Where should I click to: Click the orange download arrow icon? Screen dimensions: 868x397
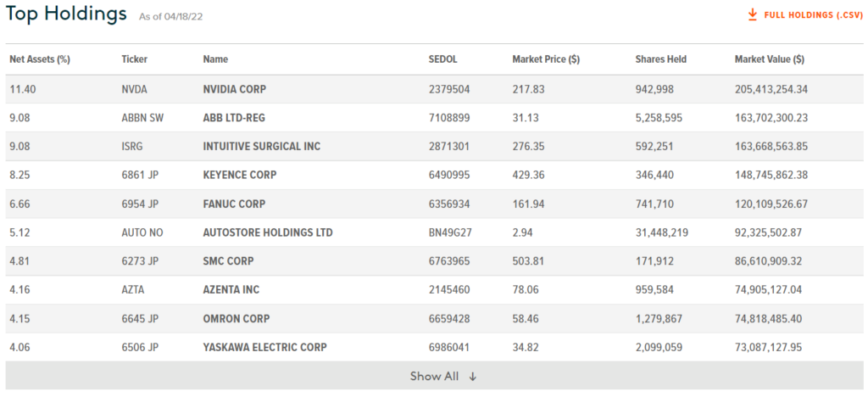[x=753, y=15]
